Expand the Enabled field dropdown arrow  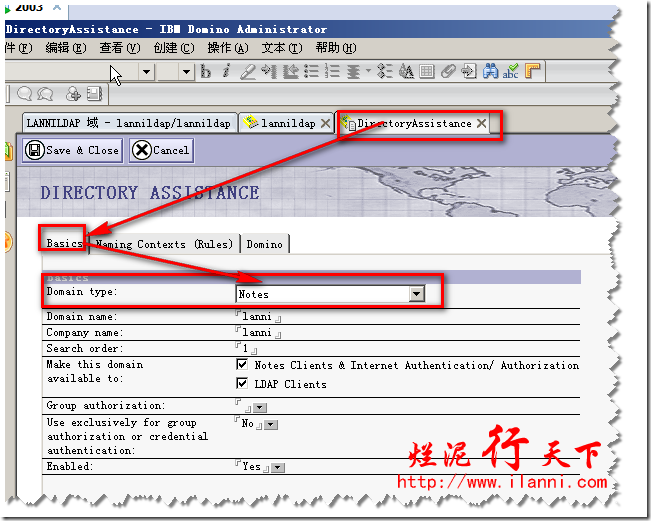tap(278, 467)
